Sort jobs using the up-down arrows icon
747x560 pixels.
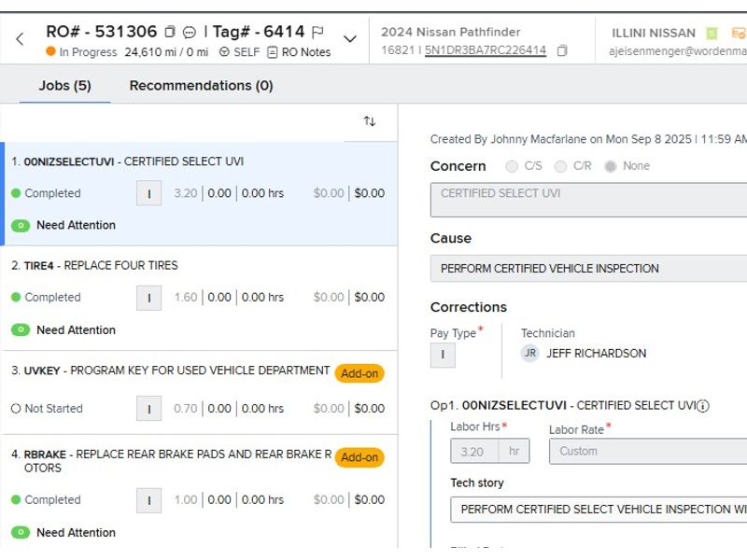(370, 121)
